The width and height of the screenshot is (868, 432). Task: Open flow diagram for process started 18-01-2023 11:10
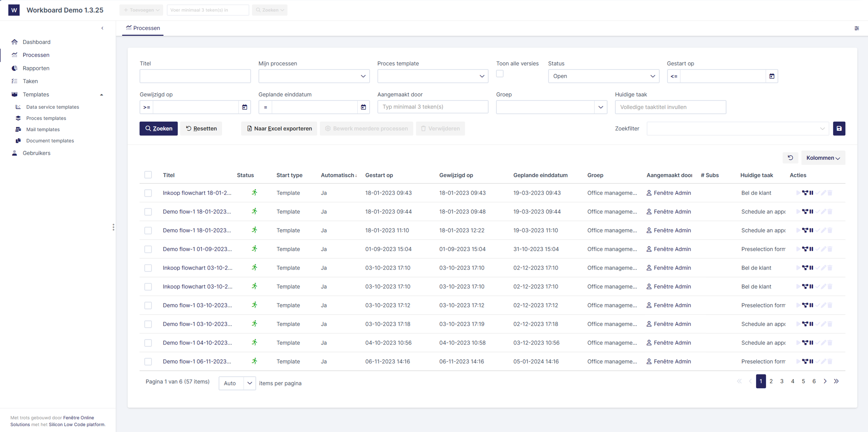point(805,230)
